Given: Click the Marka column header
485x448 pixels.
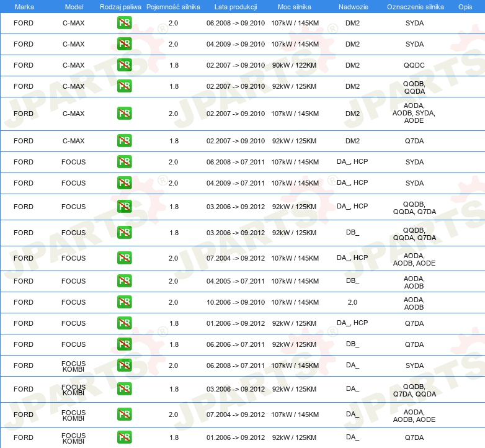Looking at the screenshot, I should pyautogui.click(x=24, y=7).
